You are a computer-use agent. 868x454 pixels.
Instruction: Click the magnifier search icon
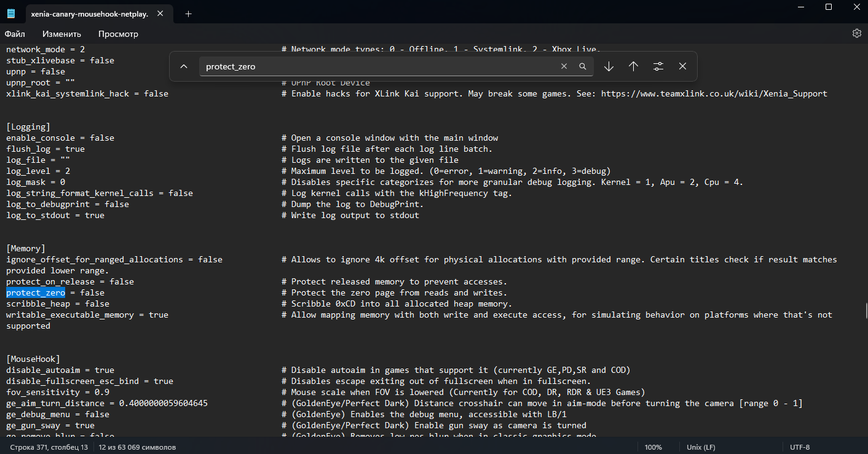click(583, 66)
